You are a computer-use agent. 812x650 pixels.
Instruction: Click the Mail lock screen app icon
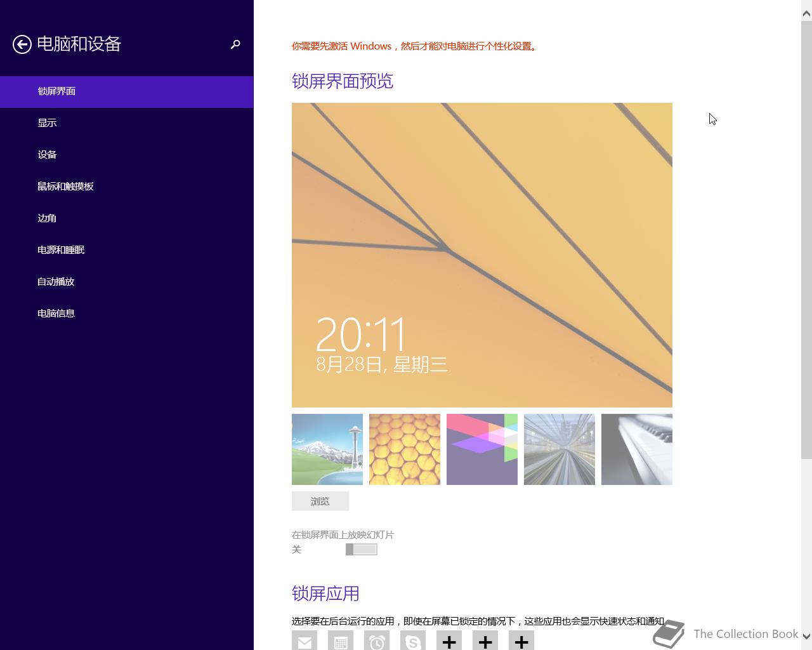(304, 640)
